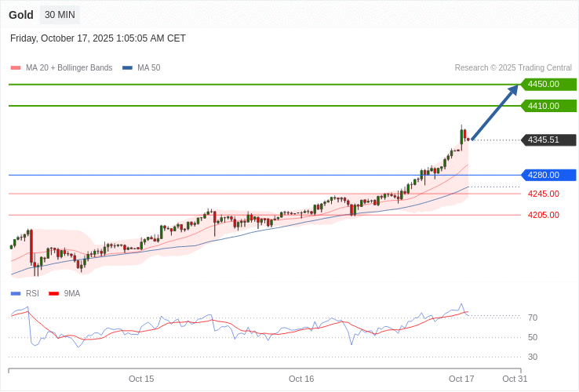The height and width of the screenshot is (392, 579).
Task: Click the Gold instrument title
Action: [21, 15]
